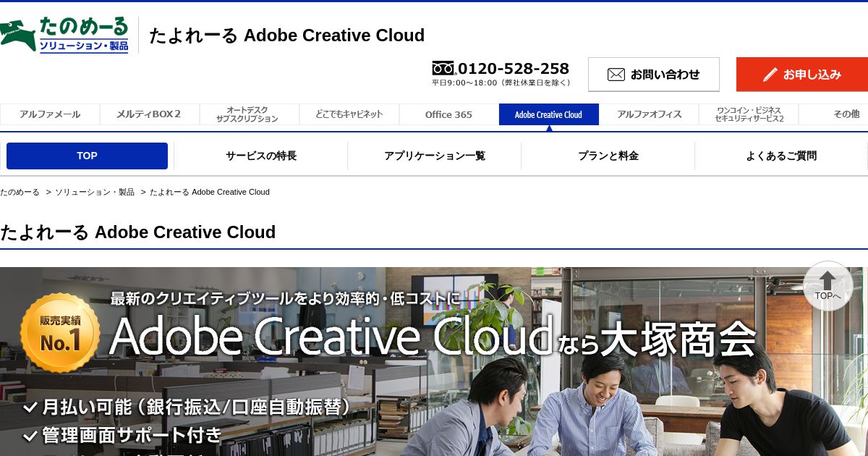Screen dimensions: 868x456
Task: Click the envelope icon in お問い合わせ
Action: point(616,75)
